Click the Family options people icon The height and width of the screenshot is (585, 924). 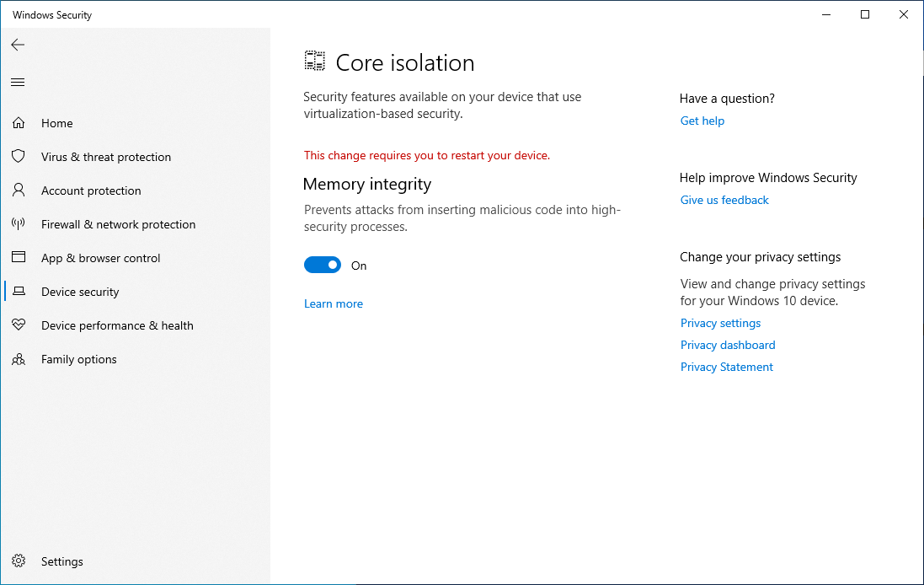coord(19,358)
